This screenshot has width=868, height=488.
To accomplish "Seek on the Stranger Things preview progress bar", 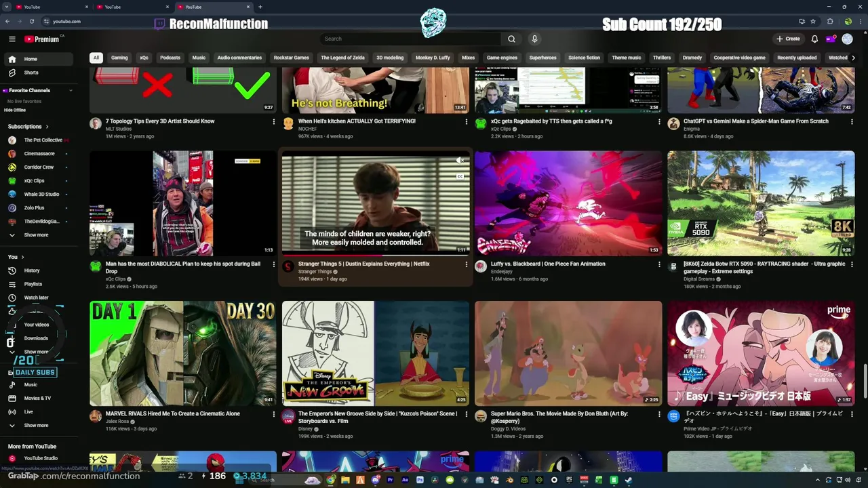I will (x=376, y=255).
